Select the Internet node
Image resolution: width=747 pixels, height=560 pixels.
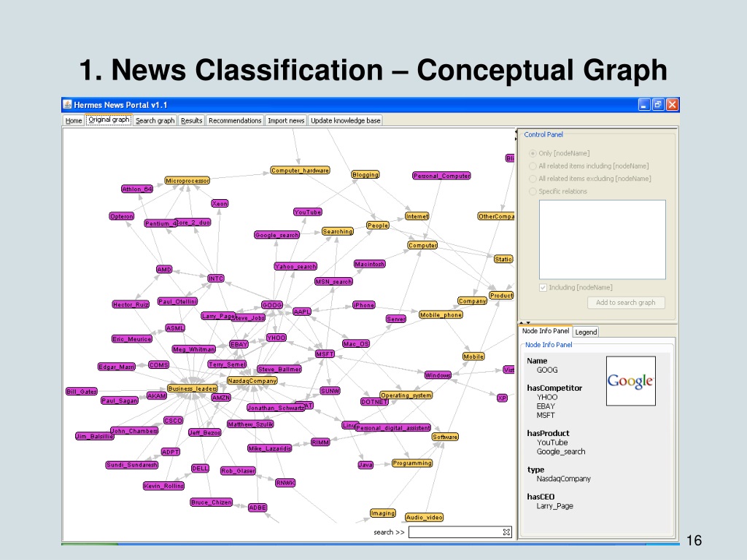[x=417, y=216]
